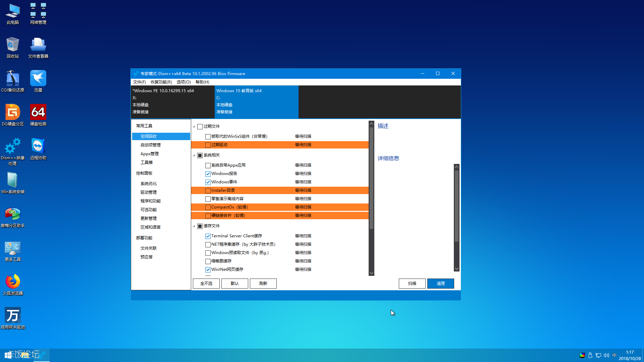Open the 回收站 recycle bin icon

[x=13, y=48]
